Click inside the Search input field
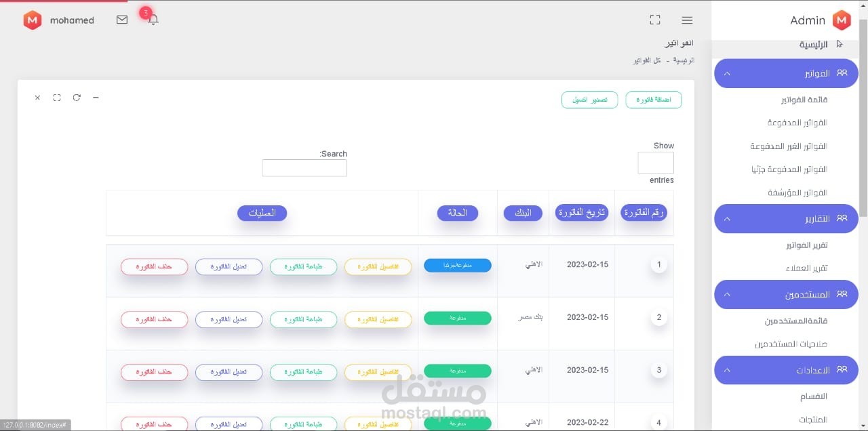The height and width of the screenshot is (431, 868). (x=304, y=168)
